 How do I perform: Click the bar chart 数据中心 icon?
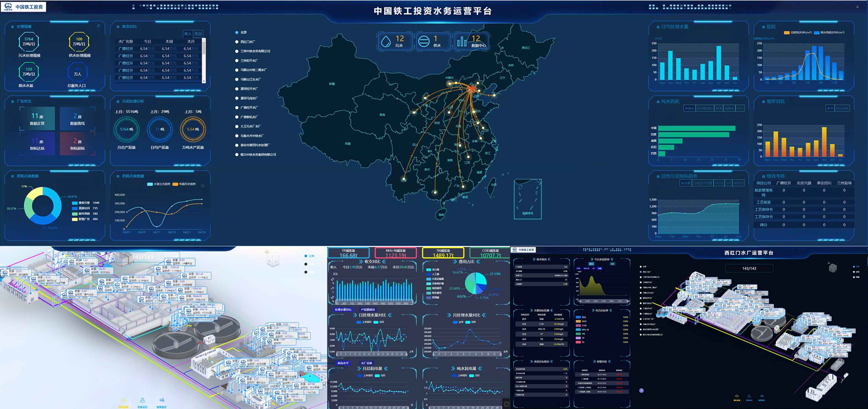click(461, 41)
